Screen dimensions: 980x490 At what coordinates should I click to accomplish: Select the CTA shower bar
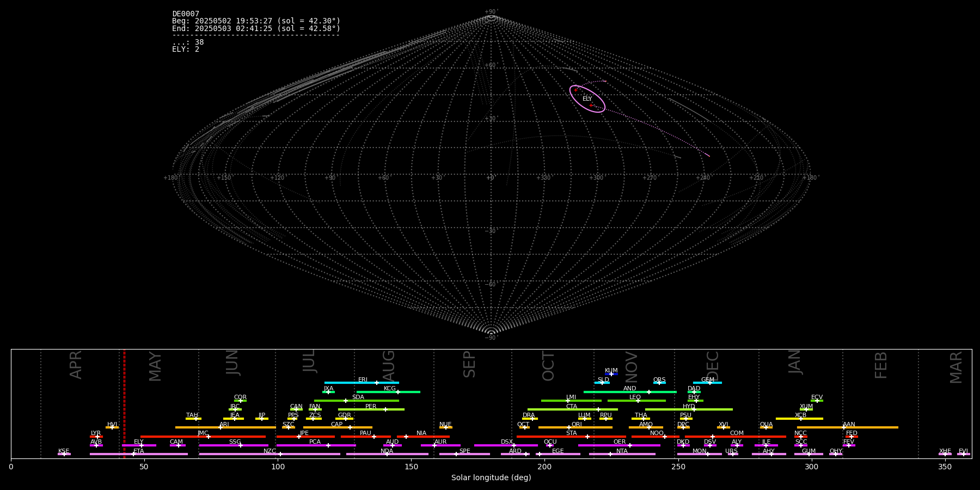tap(573, 409)
